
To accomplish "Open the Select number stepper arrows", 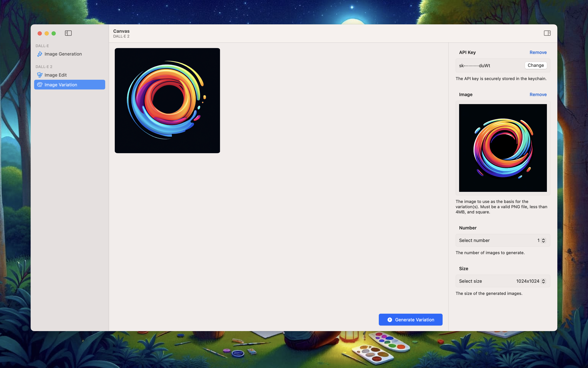I will 543,240.
